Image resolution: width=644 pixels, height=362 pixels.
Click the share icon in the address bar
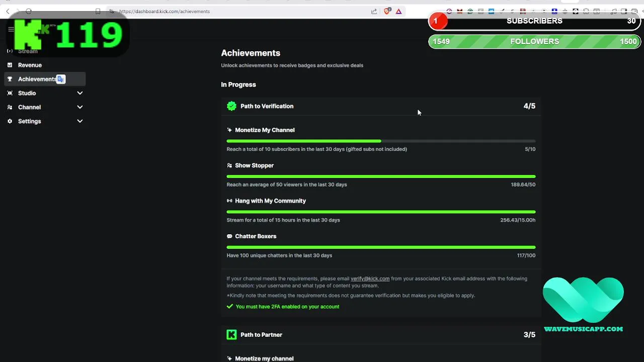pyautogui.click(x=374, y=11)
